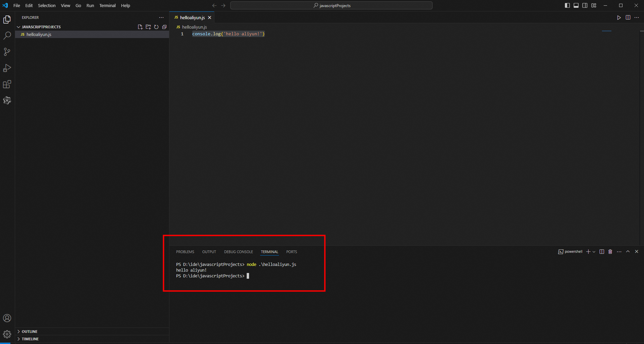This screenshot has height=344, width=644.
Task: Expand the OUTLINE section
Action: (x=30, y=332)
